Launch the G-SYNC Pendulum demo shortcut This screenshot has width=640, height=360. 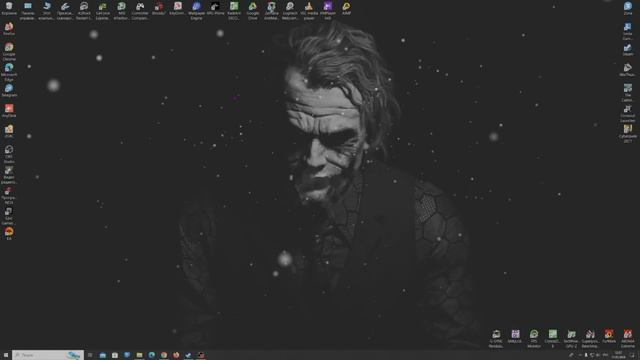point(496,339)
